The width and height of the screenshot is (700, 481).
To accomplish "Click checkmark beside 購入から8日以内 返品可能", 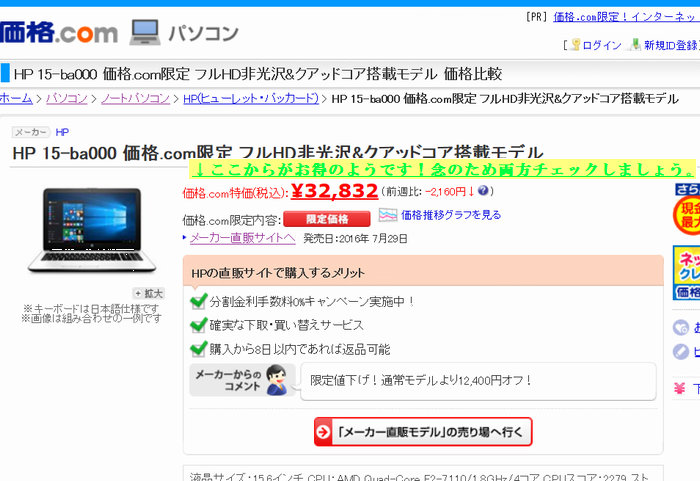I will click(199, 349).
